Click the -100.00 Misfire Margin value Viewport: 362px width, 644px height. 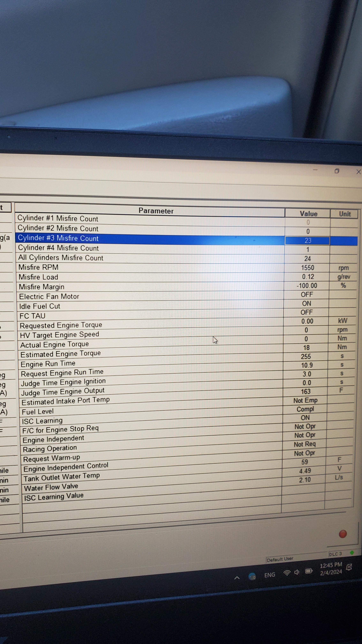307,285
